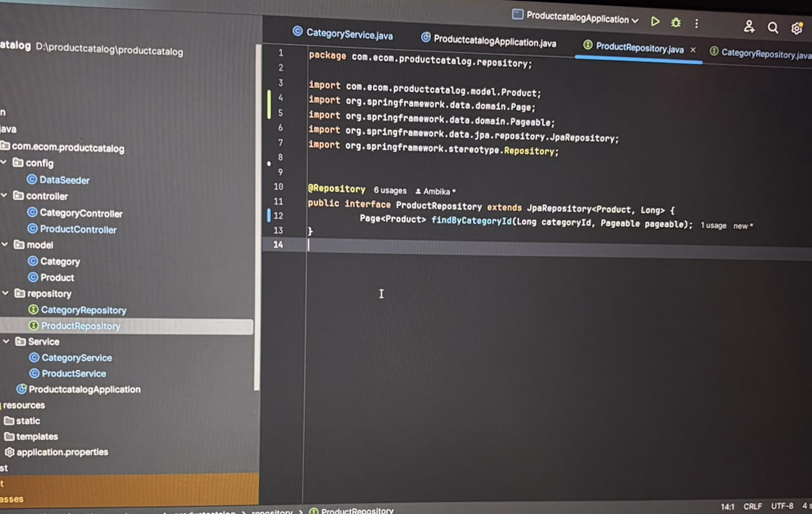
Task: Close the ProductRepository.java tab
Action: tap(693, 49)
